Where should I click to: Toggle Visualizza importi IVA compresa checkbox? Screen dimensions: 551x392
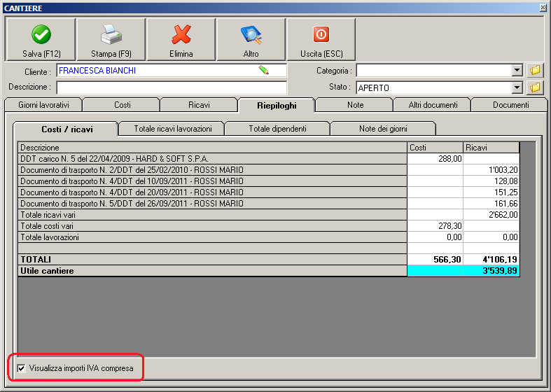[22, 368]
